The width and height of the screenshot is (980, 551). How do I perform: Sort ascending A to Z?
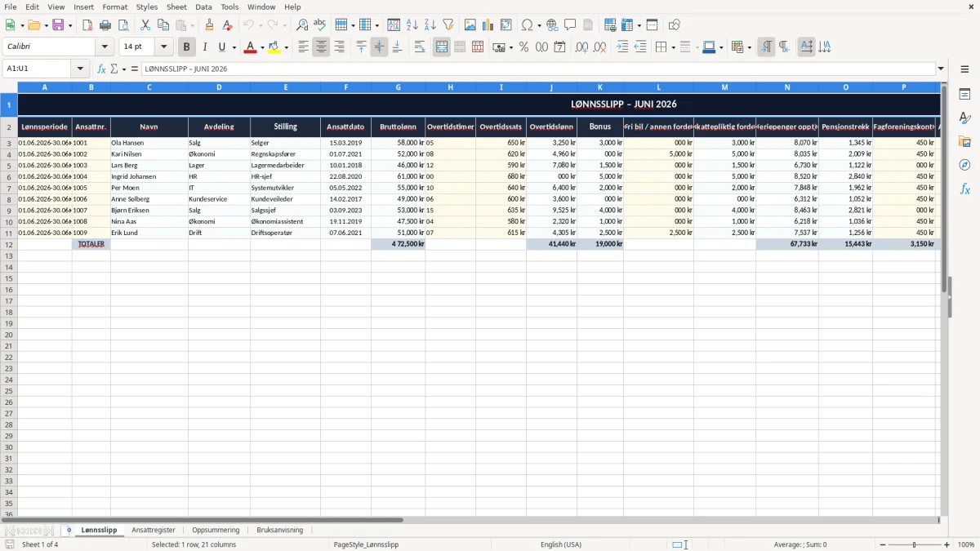(412, 25)
